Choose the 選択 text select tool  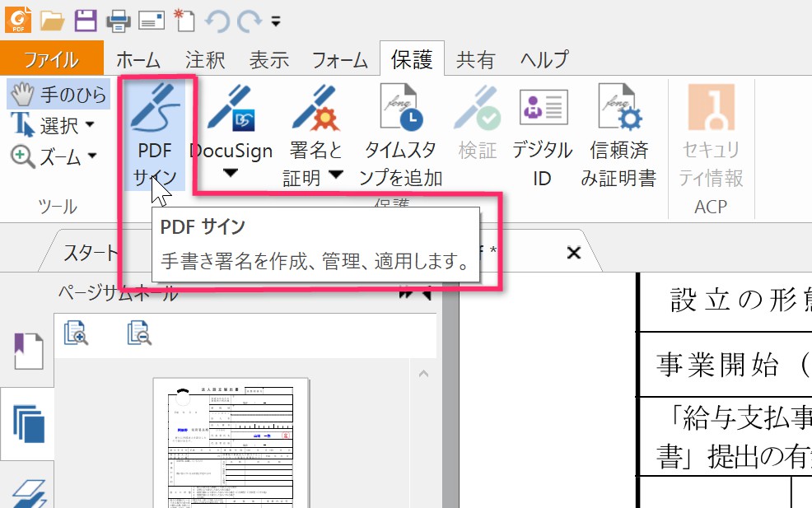(x=44, y=125)
